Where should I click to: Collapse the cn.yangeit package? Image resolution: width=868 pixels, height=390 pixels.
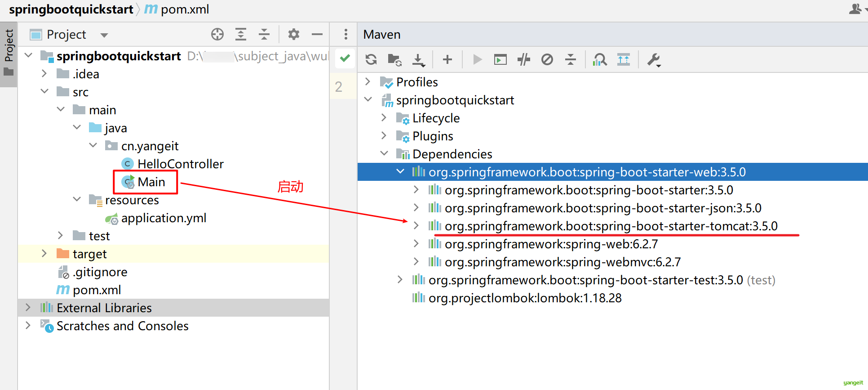(93, 145)
